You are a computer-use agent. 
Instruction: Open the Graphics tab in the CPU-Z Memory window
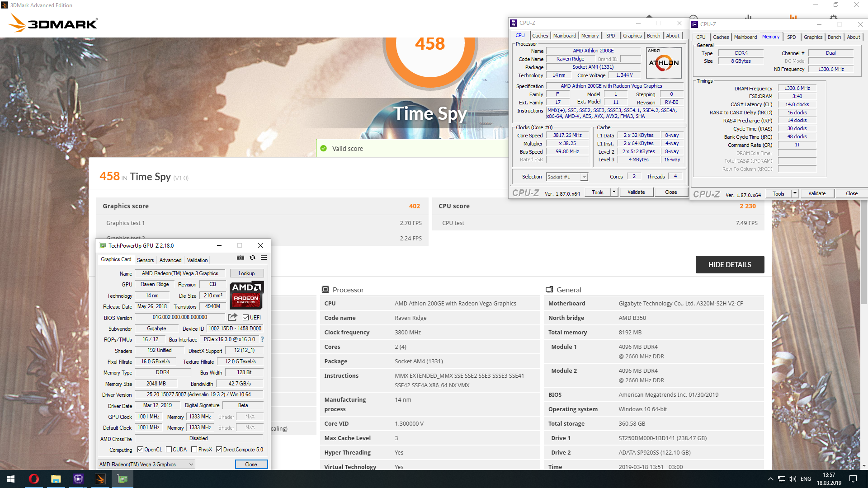(813, 37)
